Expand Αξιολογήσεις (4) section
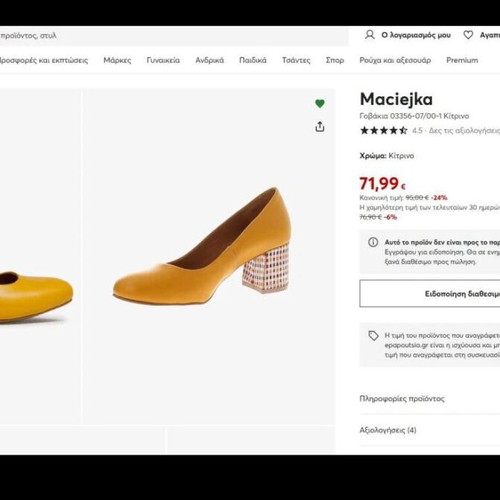 [430, 430]
